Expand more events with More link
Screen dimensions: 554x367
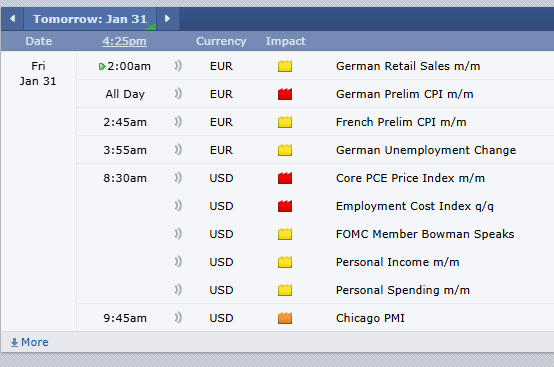pos(29,342)
